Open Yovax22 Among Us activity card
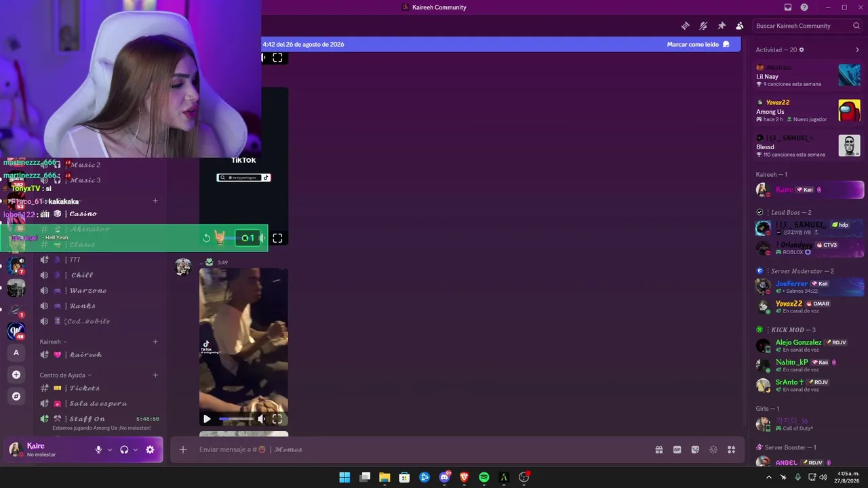Viewport: 868px width, 488px height. pyautogui.click(x=808, y=110)
